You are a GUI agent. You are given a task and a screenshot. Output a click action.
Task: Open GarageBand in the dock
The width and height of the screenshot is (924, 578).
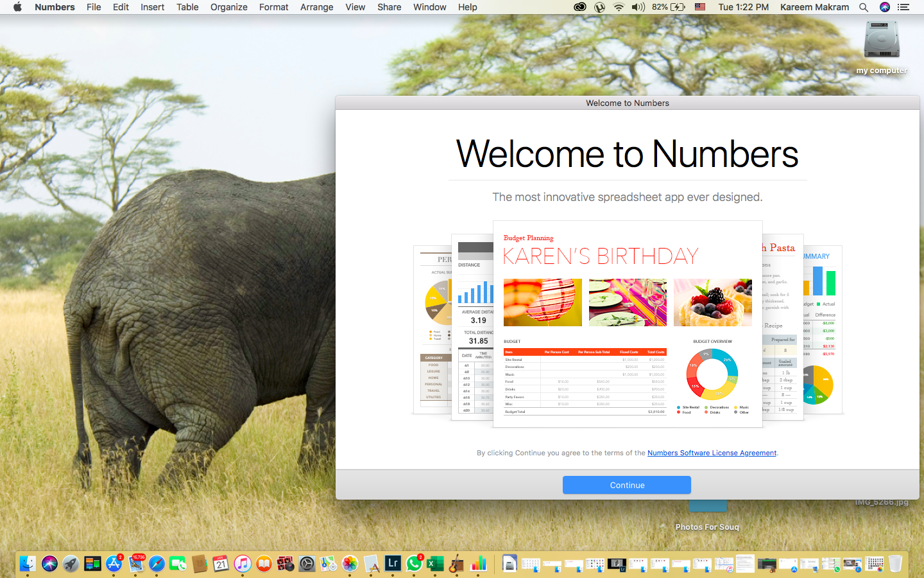click(457, 563)
